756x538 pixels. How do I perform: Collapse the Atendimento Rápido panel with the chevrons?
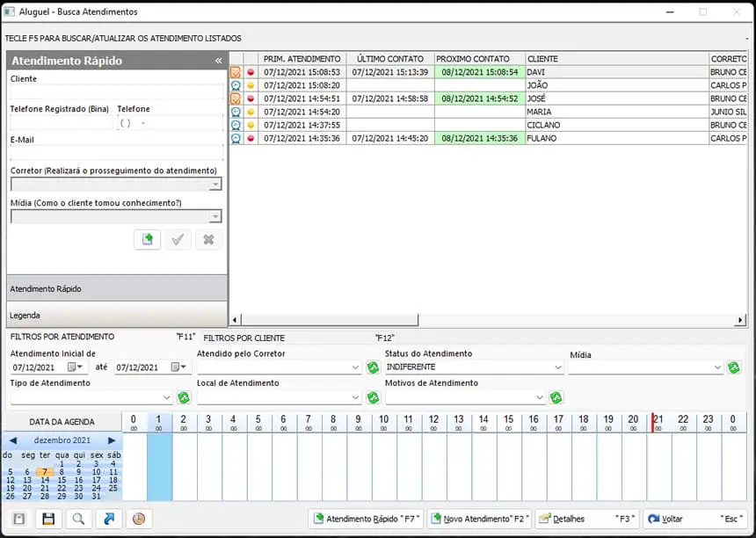point(219,61)
